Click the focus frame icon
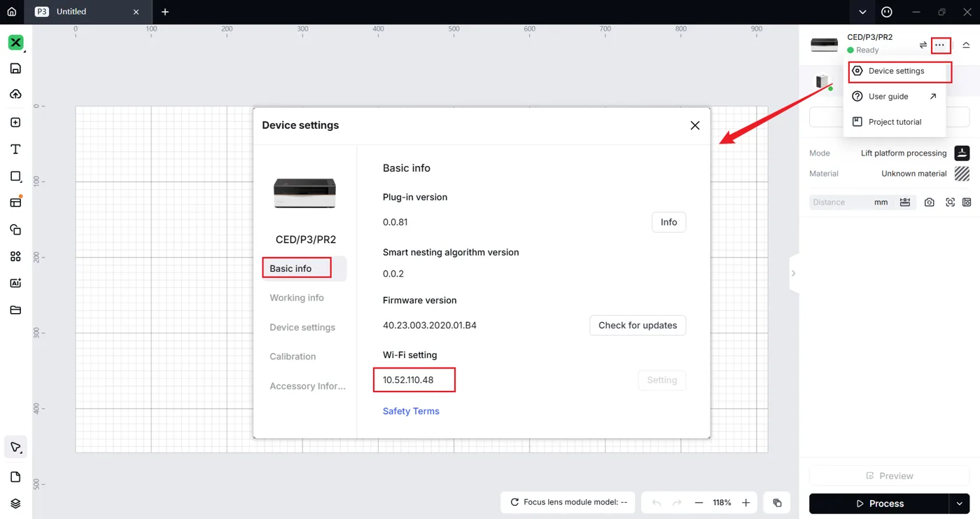 coord(950,202)
